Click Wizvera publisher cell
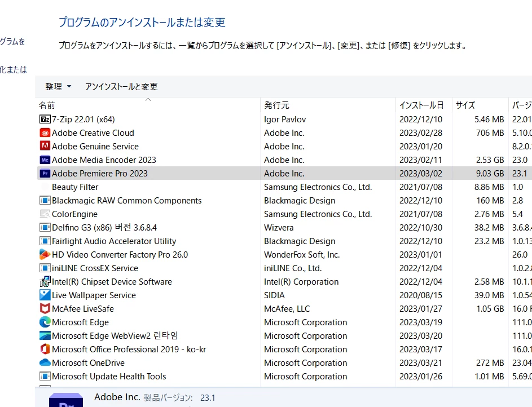The height and width of the screenshot is (407, 532). tap(279, 228)
